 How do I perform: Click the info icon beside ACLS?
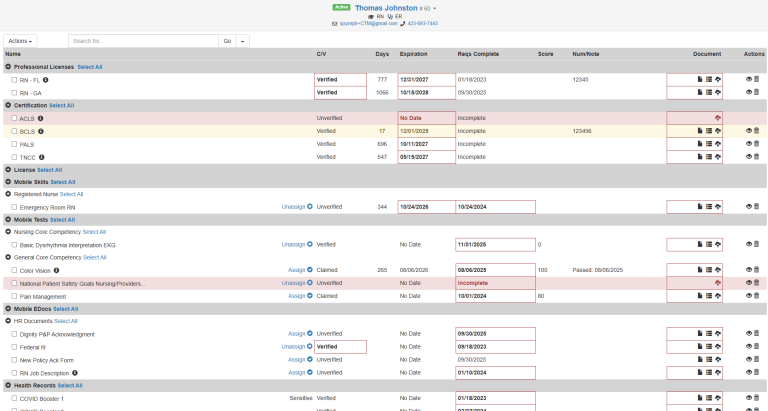click(x=41, y=118)
